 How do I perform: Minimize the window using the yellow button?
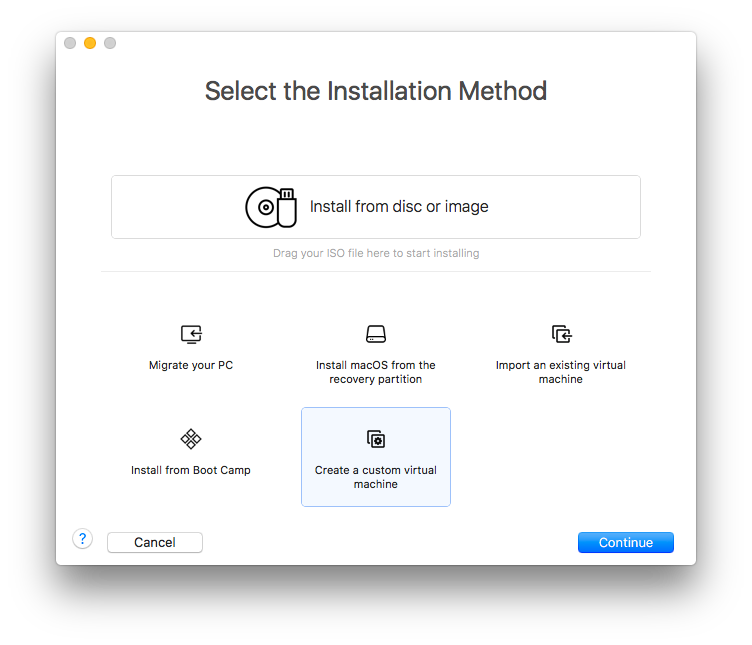coord(90,43)
